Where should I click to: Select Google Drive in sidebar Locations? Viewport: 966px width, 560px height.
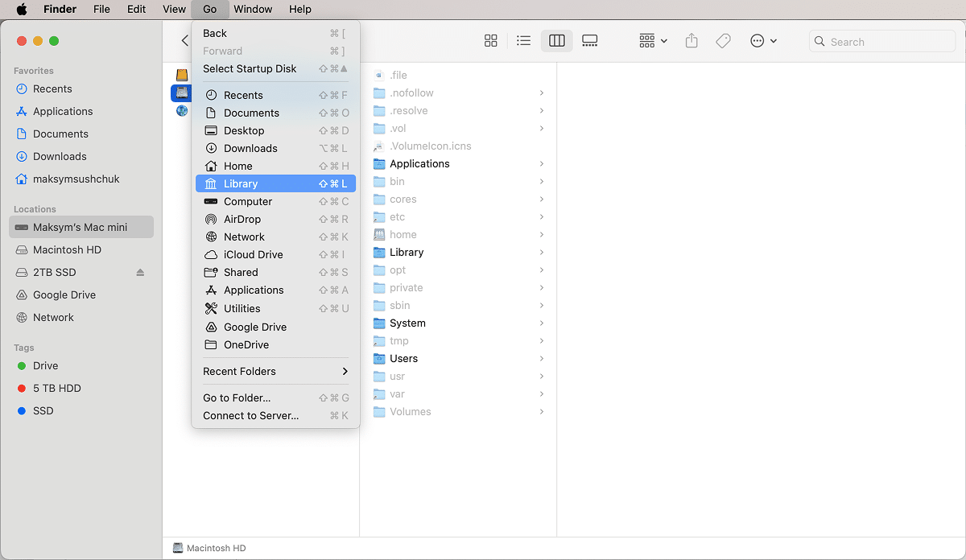tap(80, 294)
